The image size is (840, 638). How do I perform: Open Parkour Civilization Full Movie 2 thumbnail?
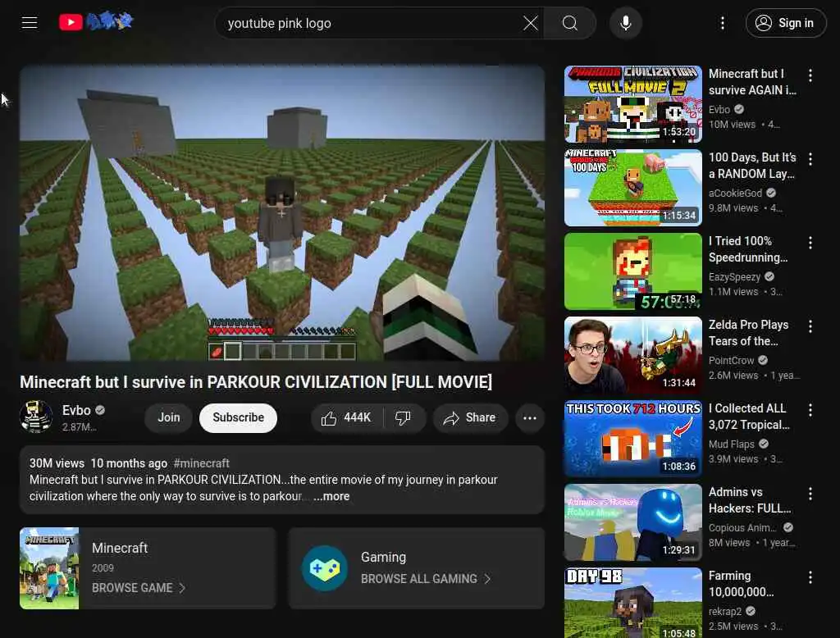click(x=632, y=104)
